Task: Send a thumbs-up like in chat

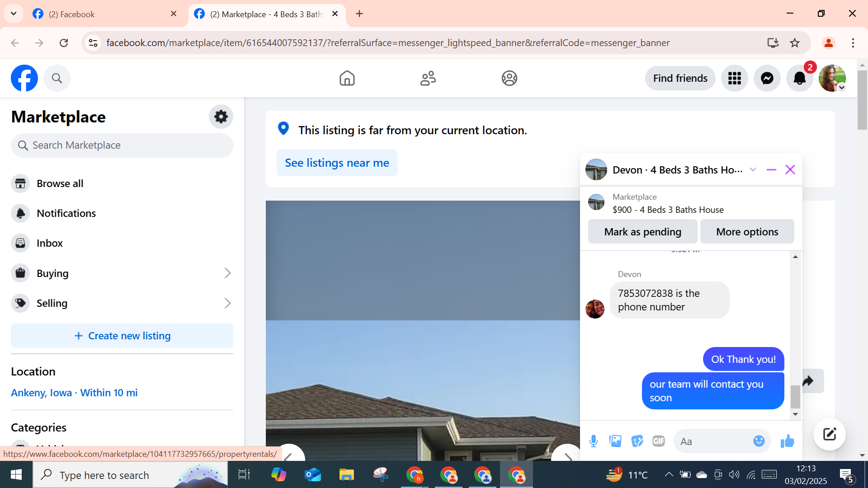Action: tap(787, 441)
